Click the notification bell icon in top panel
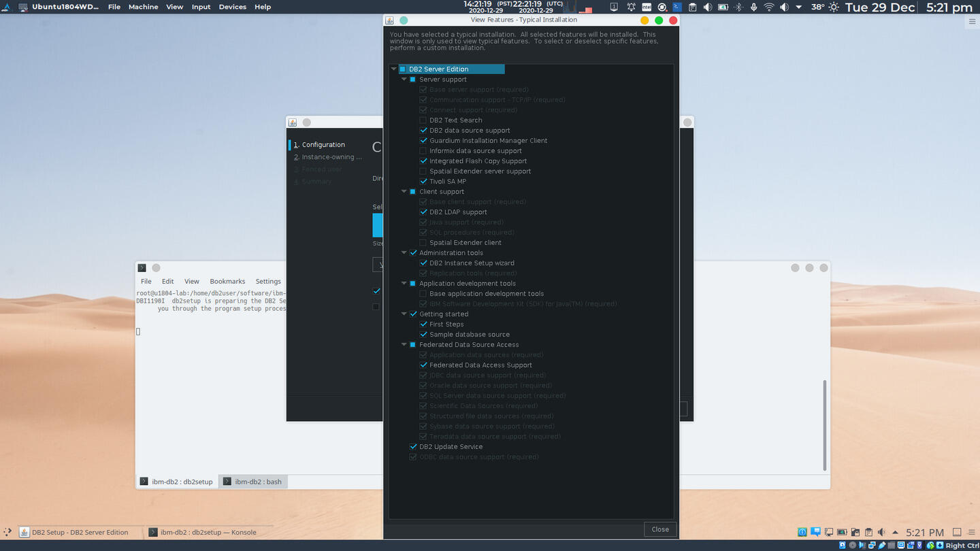 tap(631, 7)
